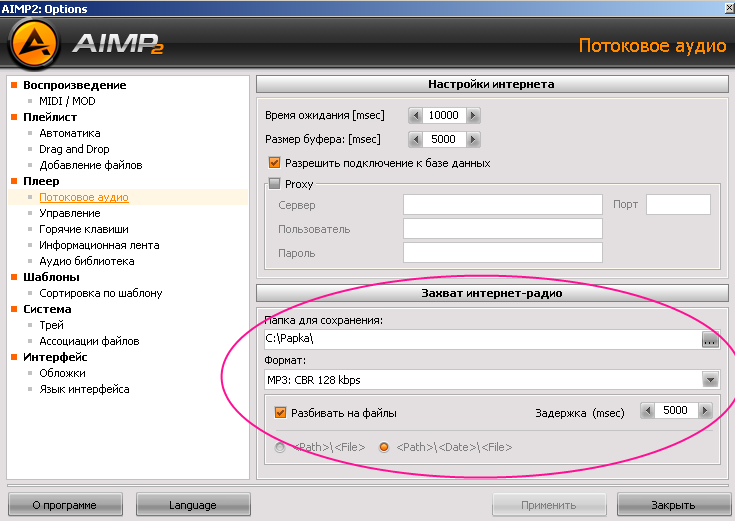This screenshot has width=735, height=521.
Task: Open the Управление settings page
Action: [x=70, y=213]
